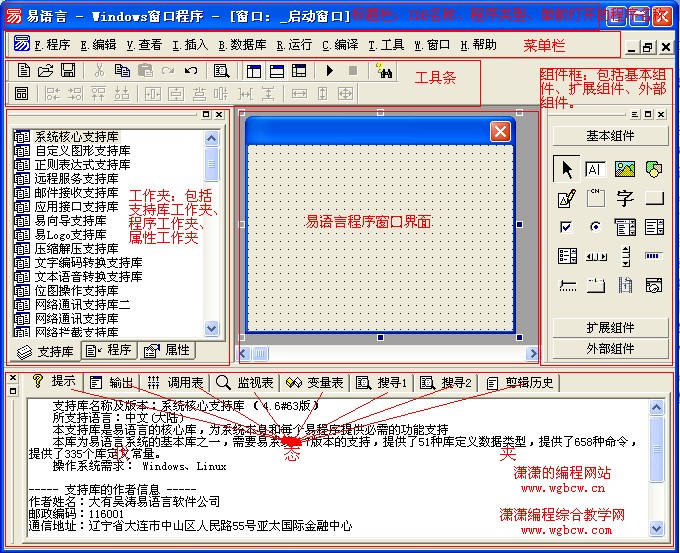
Task: Open the 搜寻1 tab
Action: click(x=382, y=383)
